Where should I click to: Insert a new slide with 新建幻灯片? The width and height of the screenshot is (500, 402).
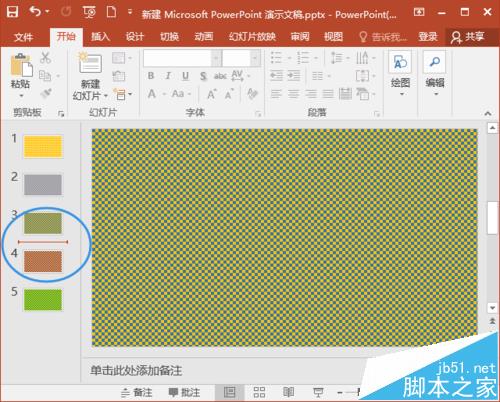90,77
